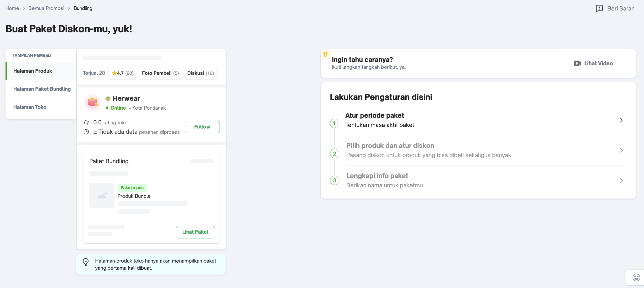Switch to Halaman Paket Bundling tab
The image size is (644, 288).
[x=42, y=89]
